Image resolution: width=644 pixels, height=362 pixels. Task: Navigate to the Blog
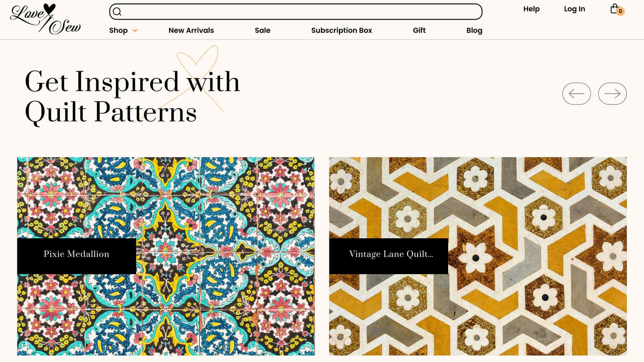[x=474, y=31]
